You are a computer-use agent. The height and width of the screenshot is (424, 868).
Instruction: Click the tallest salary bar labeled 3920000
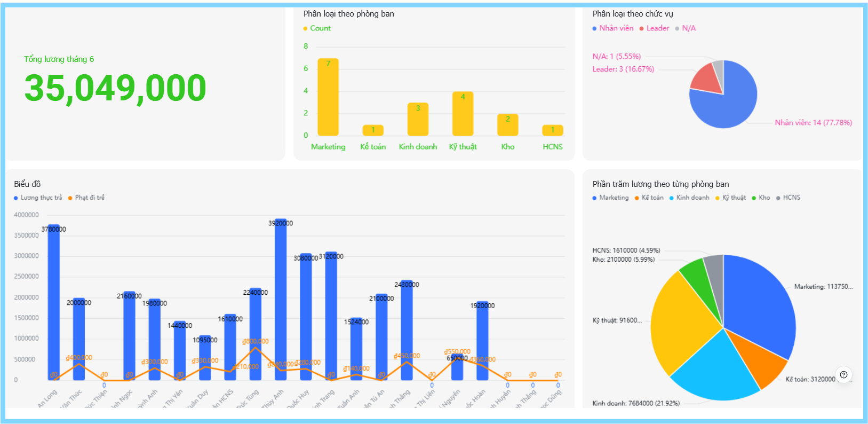[281, 300]
